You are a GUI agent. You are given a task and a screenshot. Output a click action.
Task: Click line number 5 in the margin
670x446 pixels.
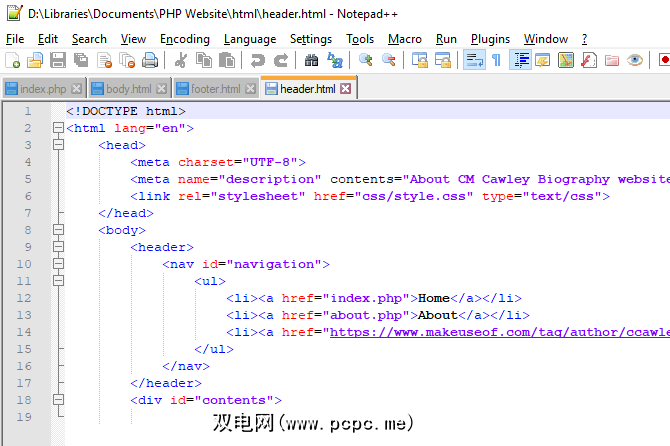(28, 179)
